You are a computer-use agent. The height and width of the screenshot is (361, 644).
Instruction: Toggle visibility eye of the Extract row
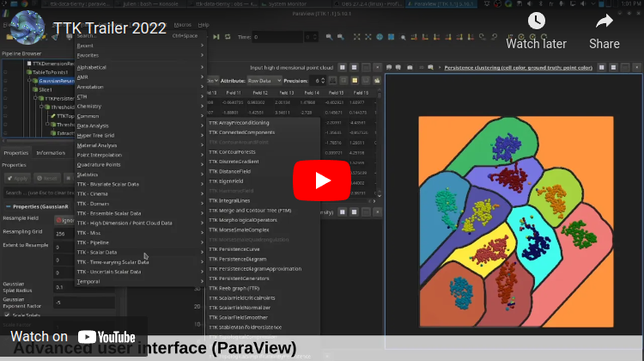[5, 133]
